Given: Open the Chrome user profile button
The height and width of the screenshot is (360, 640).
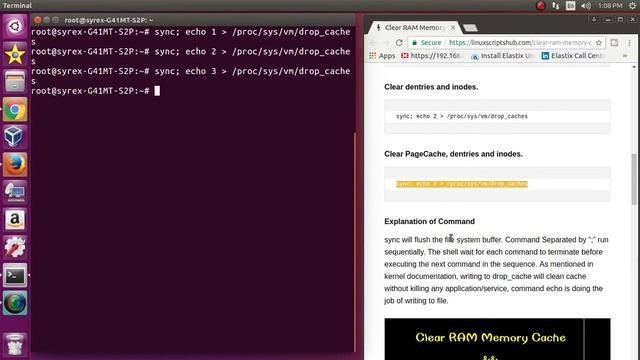Looking at the screenshot, I should (x=594, y=20).
